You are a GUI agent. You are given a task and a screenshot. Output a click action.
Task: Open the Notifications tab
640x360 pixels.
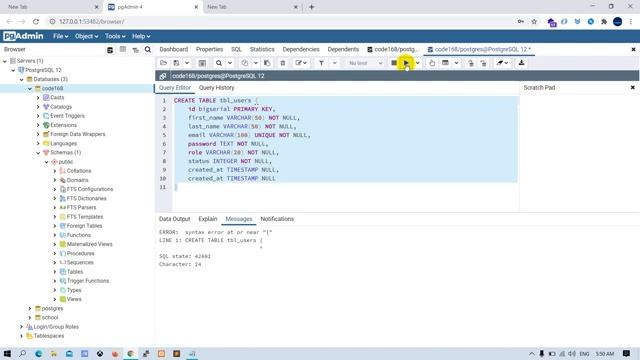pyautogui.click(x=277, y=219)
